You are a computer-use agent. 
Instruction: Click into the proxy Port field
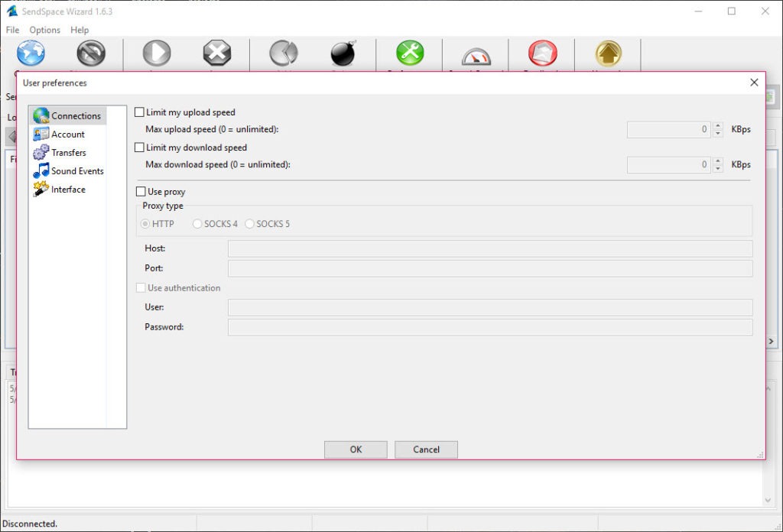point(490,268)
